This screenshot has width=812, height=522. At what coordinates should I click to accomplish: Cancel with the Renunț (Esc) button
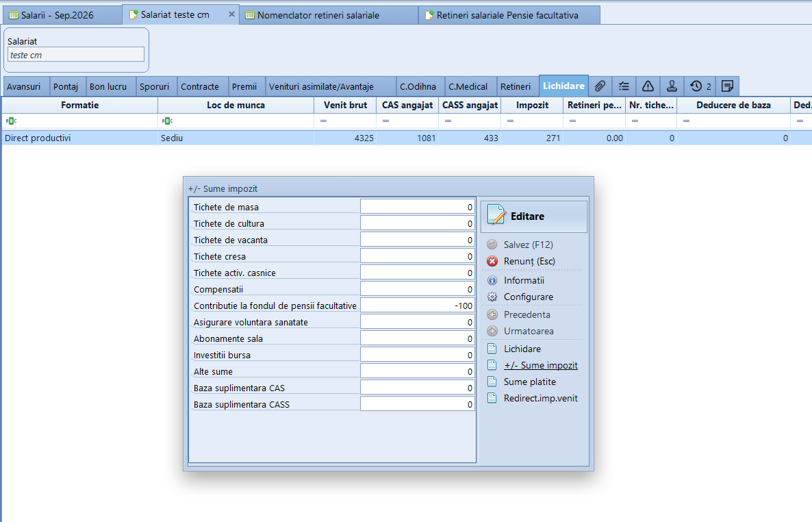521,261
